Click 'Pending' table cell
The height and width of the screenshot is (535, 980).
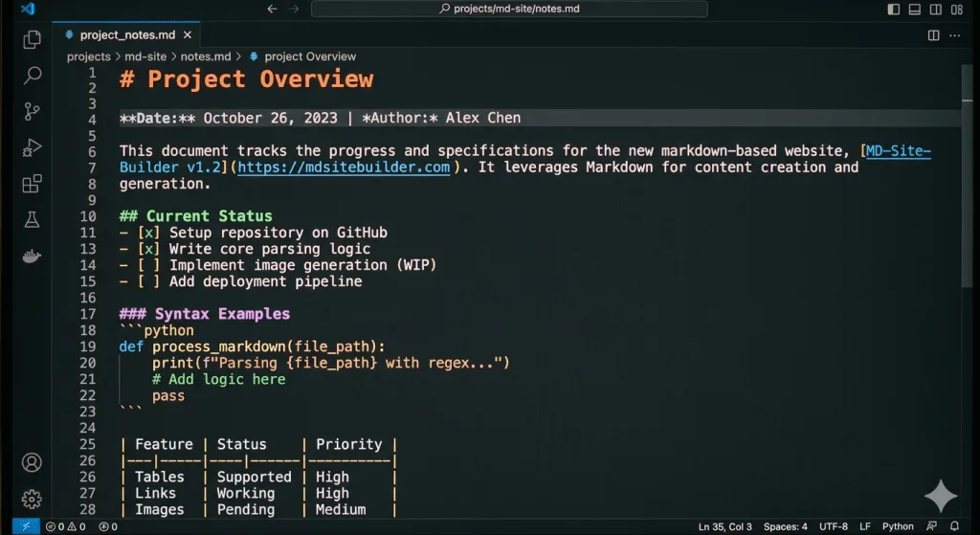click(x=246, y=509)
